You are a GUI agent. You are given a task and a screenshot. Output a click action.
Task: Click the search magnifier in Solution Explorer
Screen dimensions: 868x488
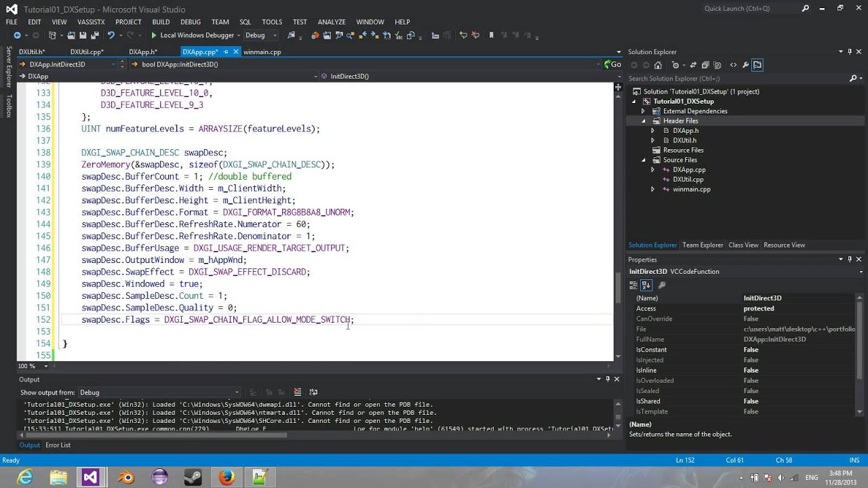pos(853,79)
